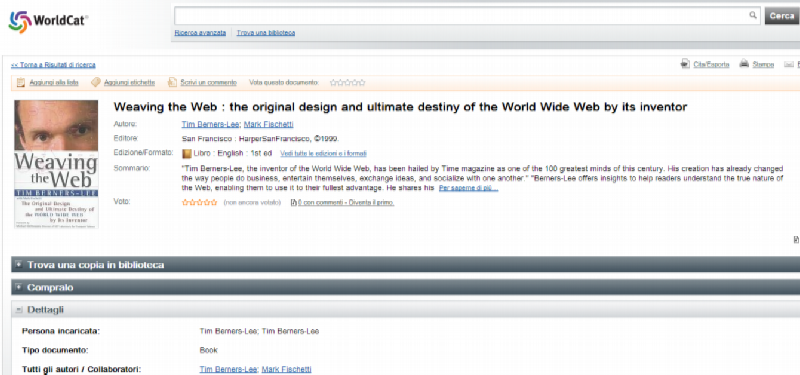This screenshot has height=375, width=800.
Task: Click the book format icon beside Libro
Action: click(x=187, y=154)
